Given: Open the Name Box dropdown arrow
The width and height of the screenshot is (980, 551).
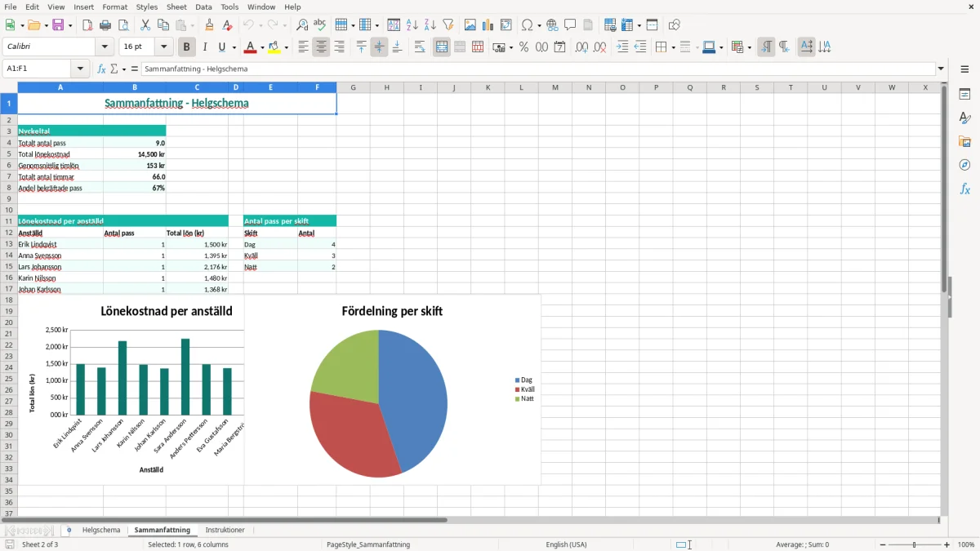Looking at the screenshot, I should pos(81,69).
